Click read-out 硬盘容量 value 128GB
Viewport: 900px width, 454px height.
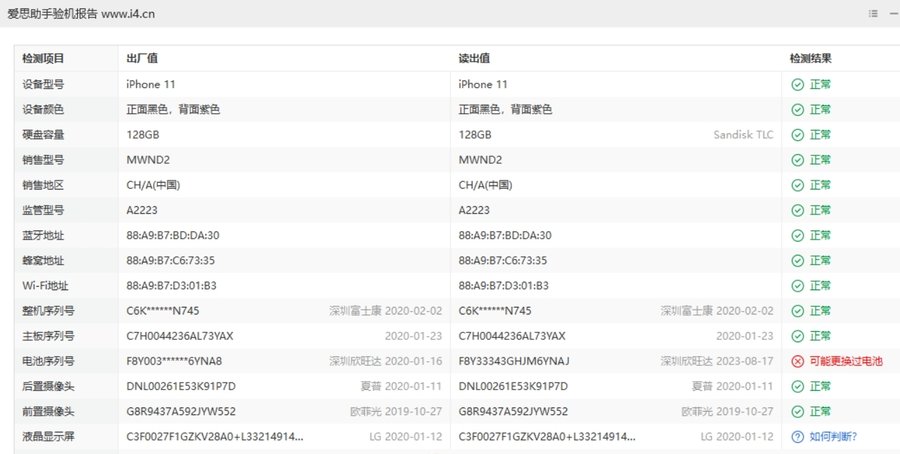[x=475, y=135]
